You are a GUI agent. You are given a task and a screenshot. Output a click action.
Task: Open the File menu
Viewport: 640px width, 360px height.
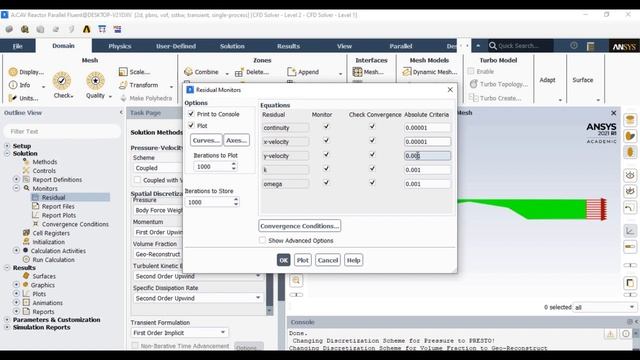point(18,46)
